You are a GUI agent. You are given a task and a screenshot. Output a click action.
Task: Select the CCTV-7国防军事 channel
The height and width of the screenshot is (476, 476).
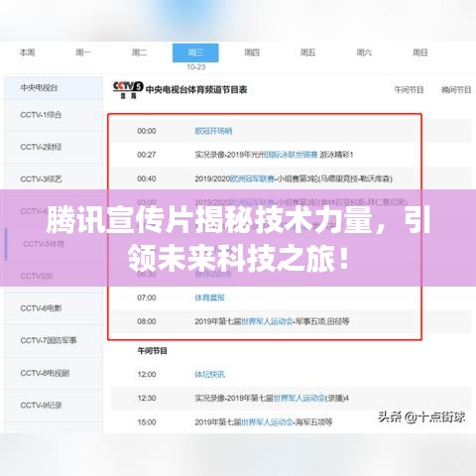pos(54,340)
